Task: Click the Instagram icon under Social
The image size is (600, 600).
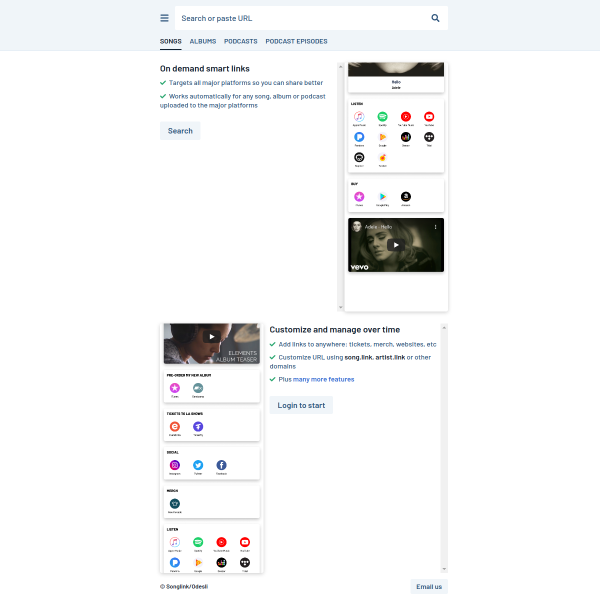Action: click(x=174, y=465)
